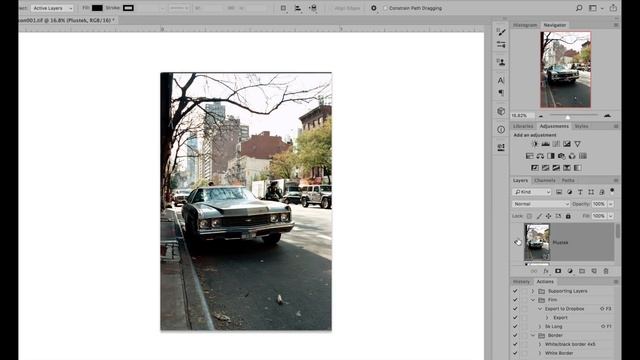Add a Levels adjustment
Screen dimensions: 640x360
pyautogui.click(x=546, y=144)
